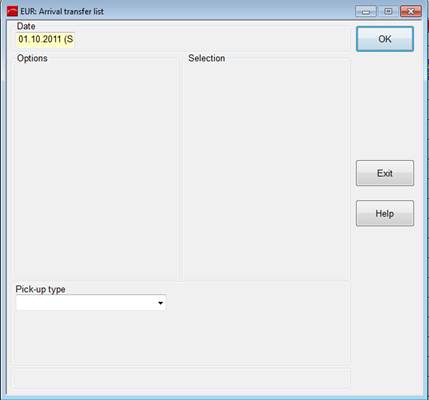The height and width of the screenshot is (400, 429).
Task: Click the Options group label
Action: [x=32, y=58]
